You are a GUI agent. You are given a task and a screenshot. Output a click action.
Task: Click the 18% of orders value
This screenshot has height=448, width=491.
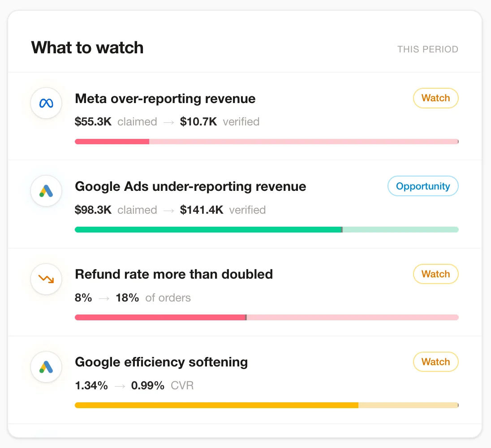[x=127, y=298]
